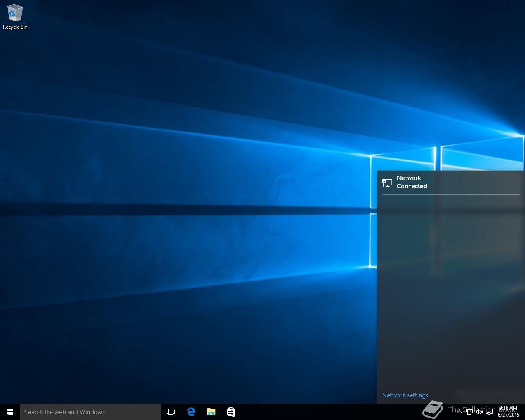Expand the hidden tray icons chevron
525x420 pixels.
pos(459,412)
